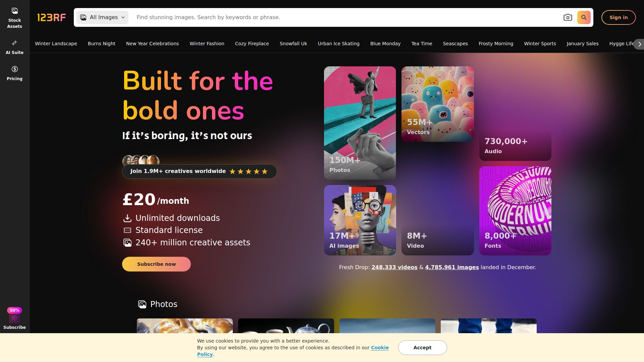Click the 123RF logo
The image size is (644, 362).
coord(51,17)
